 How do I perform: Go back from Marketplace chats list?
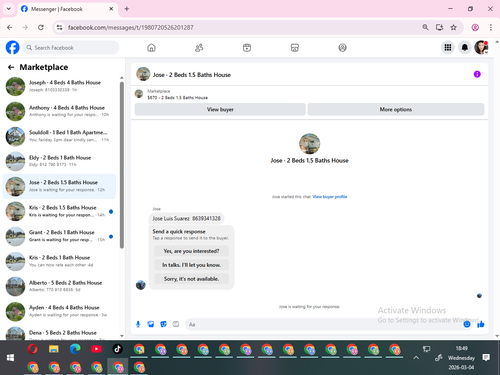point(11,67)
